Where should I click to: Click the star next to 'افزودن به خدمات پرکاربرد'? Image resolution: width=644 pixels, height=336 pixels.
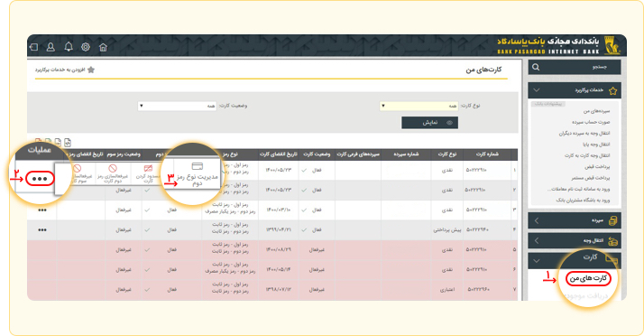(91, 70)
